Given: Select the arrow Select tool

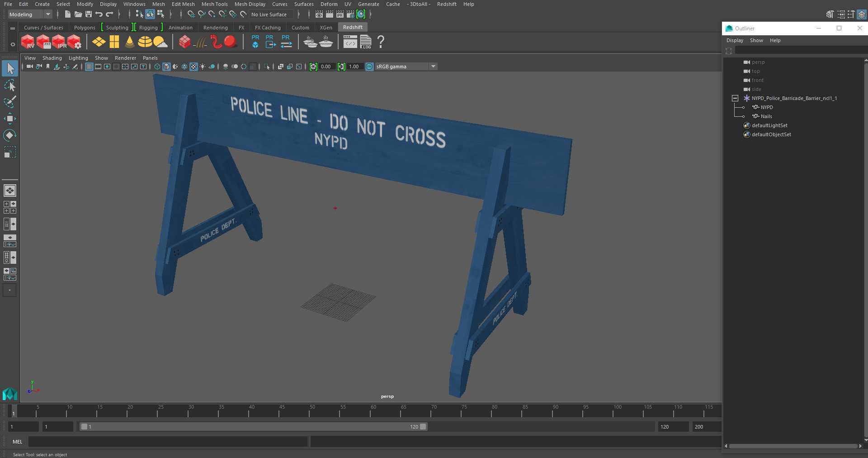Looking at the screenshot, I should tap(10, 69).
